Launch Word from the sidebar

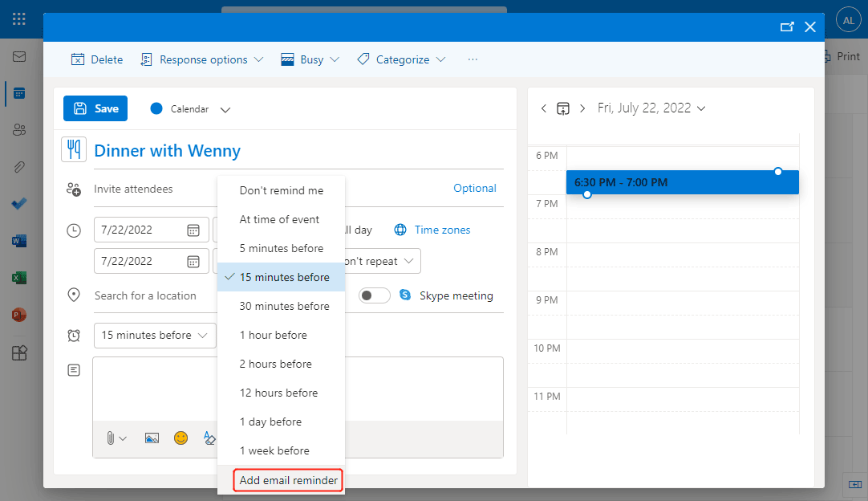tap(19, 240)
